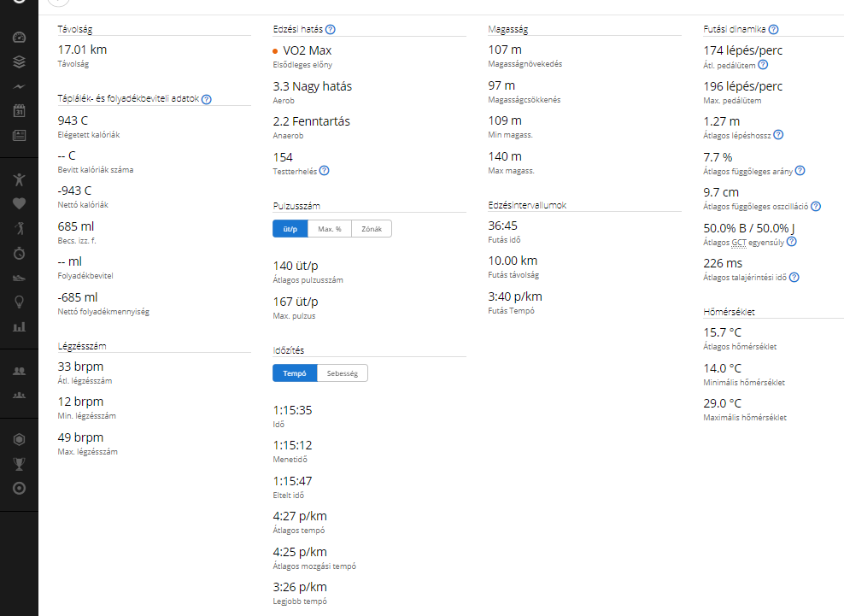Open the golf player icon in sidebar
844x616 pixels.
pos(20,228)
